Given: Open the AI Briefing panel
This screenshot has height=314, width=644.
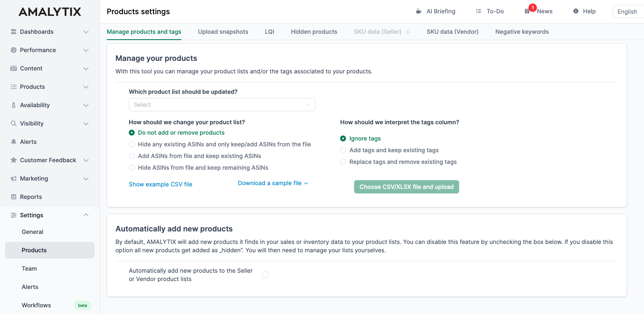Looking at the screenshot, I should click(435, 11).
